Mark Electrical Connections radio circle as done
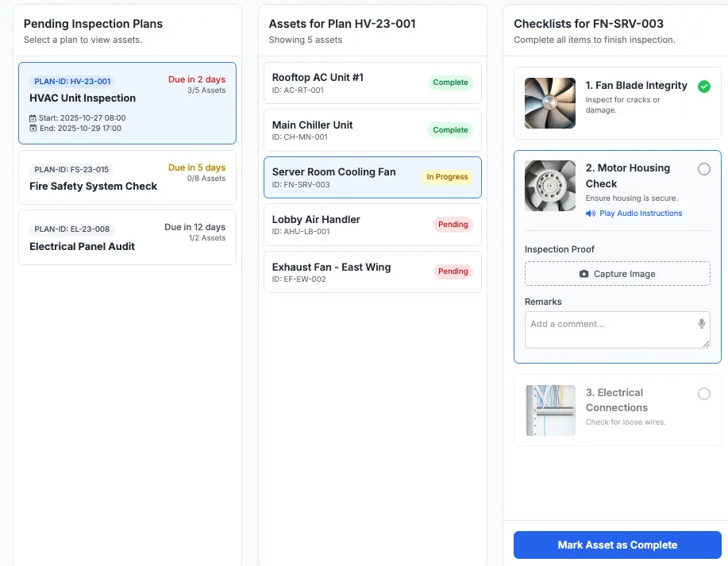 (703, 394)
